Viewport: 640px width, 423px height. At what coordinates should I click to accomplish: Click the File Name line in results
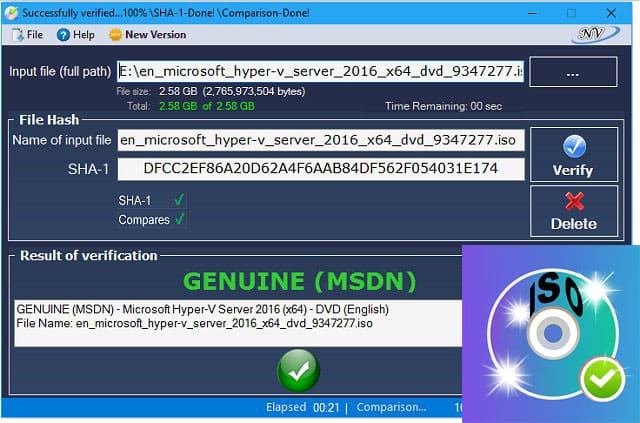(194, 323)
